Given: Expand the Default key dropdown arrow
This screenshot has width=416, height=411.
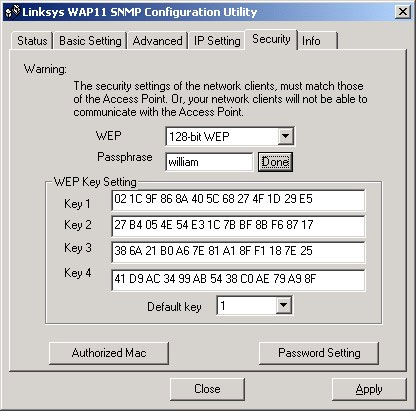Looking at the screenshot, I should 283,305.
